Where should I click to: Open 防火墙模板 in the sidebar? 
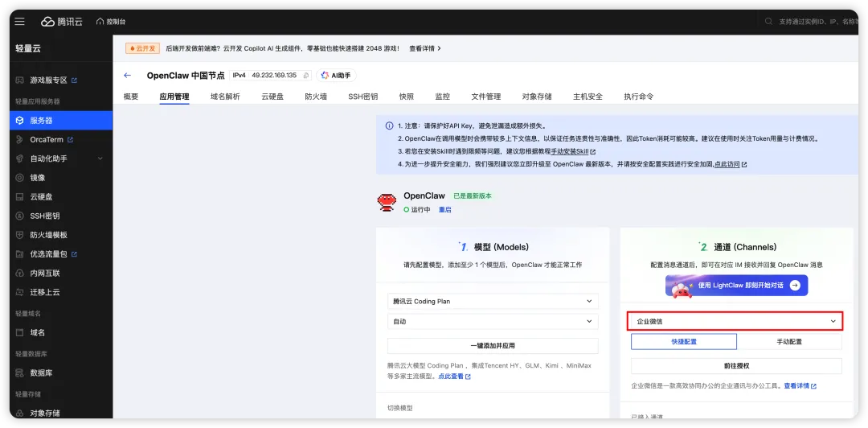(49, 235)
